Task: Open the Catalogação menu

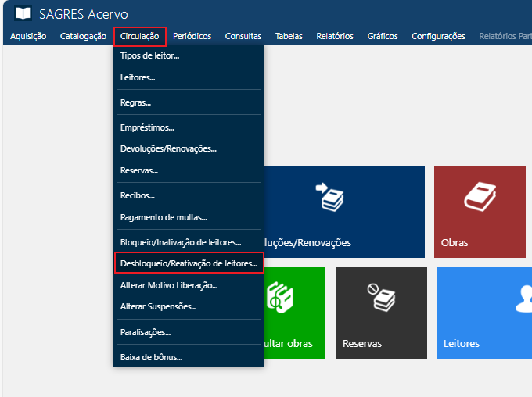Action: coord(83,36)
